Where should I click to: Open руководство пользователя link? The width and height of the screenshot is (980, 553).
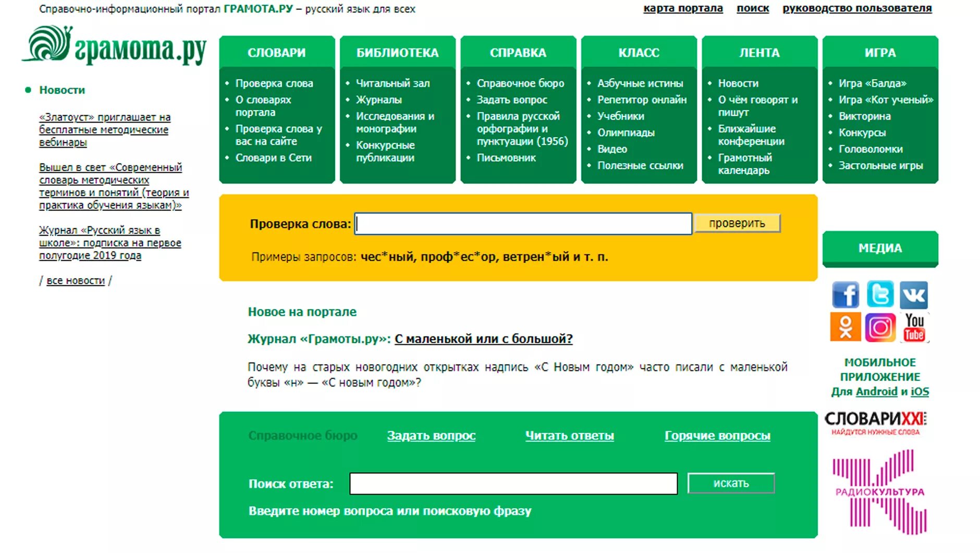click(x=857, y=8)
